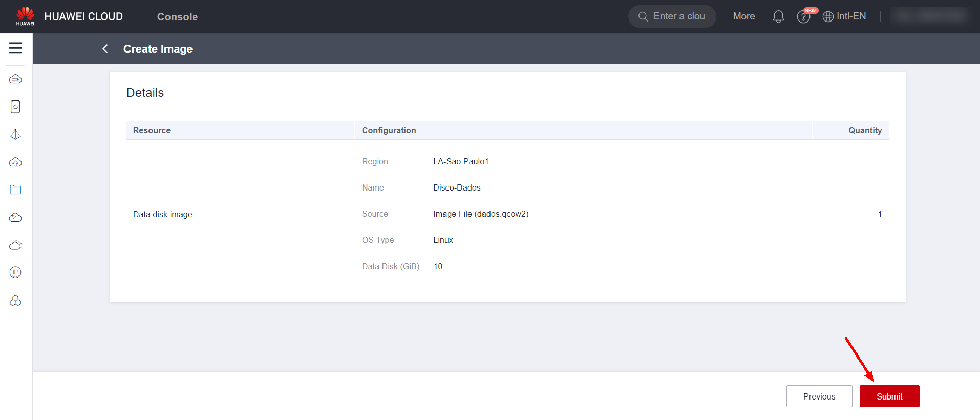Click the Previous button
980x420 pixels.
click(819, 396)
